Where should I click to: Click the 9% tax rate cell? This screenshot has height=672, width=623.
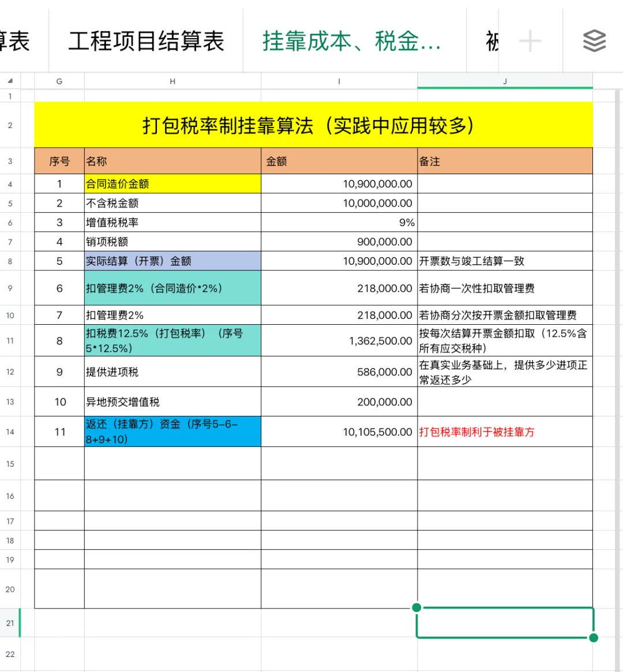[x=339, y=223]
